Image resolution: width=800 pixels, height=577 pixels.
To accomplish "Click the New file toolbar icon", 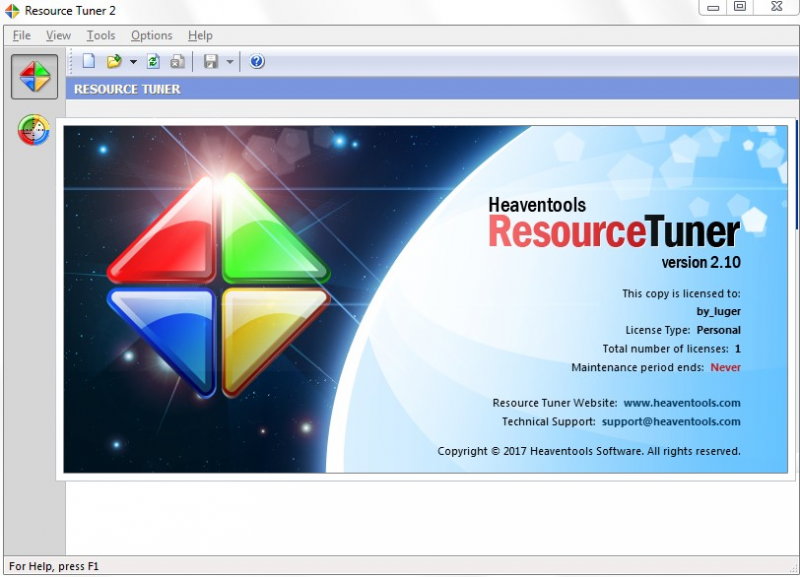I will click(x=89, y=61).
